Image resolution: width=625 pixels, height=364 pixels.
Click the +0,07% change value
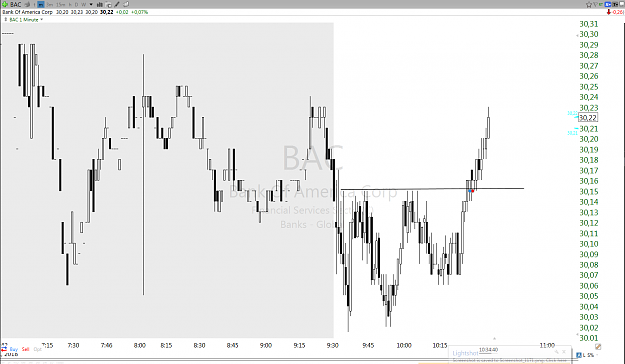140,12
